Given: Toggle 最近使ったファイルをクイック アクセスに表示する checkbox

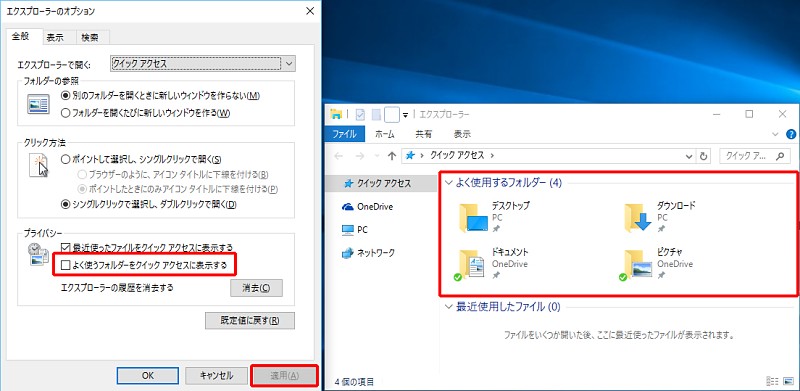Looking at the screenshot, I should click(x=65, y=248).
